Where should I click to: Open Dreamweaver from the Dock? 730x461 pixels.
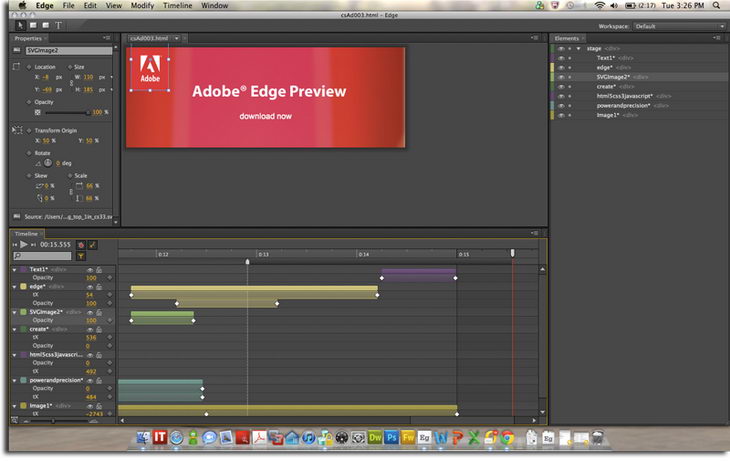pos(375,438)
